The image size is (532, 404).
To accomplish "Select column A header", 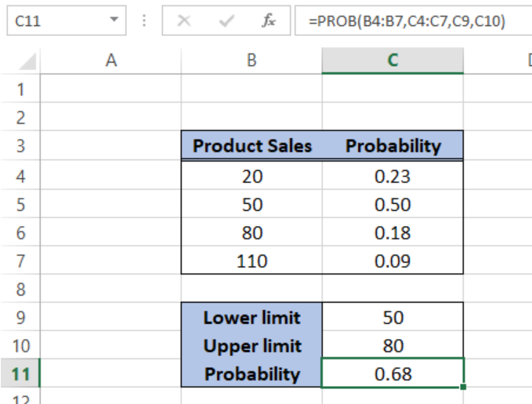I will tap(111, 61).
